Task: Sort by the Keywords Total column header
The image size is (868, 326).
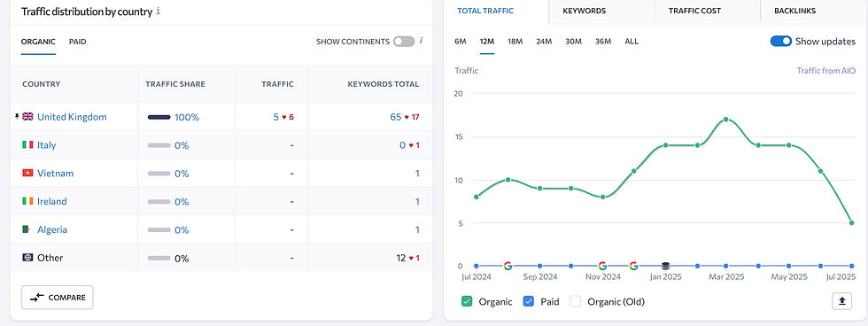Action: [x=383, y=84]
